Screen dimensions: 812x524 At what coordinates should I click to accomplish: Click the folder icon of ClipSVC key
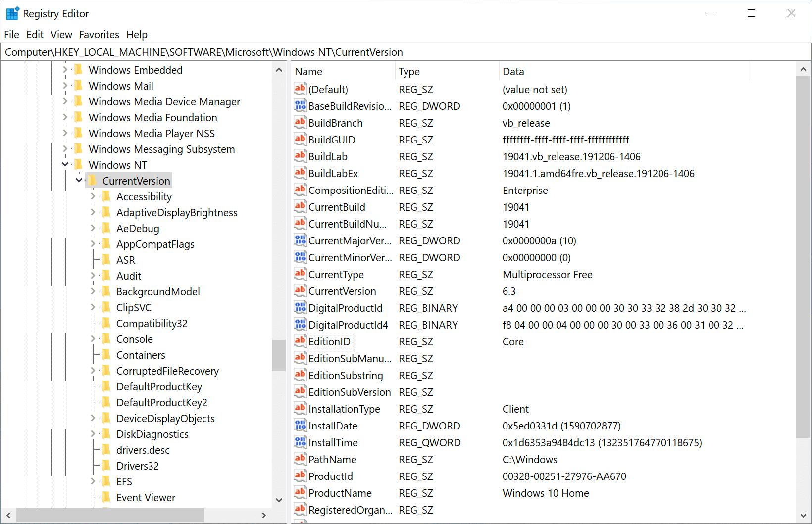106,307
